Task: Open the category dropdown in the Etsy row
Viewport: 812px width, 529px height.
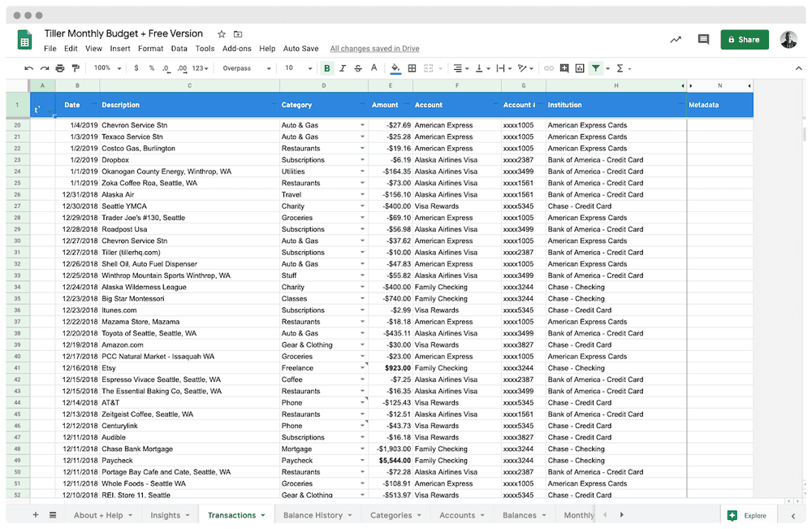Action: tap(362, 368)
